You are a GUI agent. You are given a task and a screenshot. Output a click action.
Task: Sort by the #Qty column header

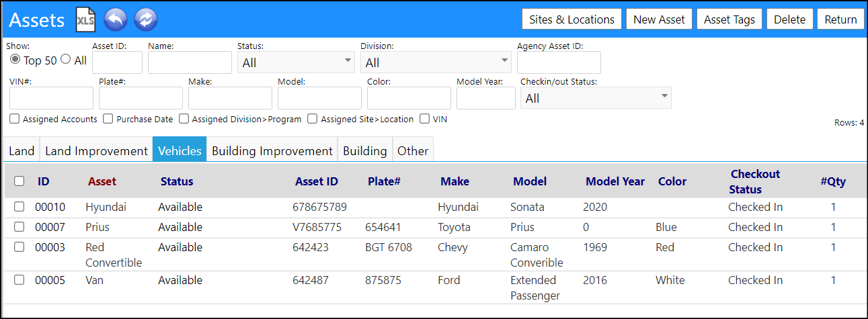tap(833, 181)
